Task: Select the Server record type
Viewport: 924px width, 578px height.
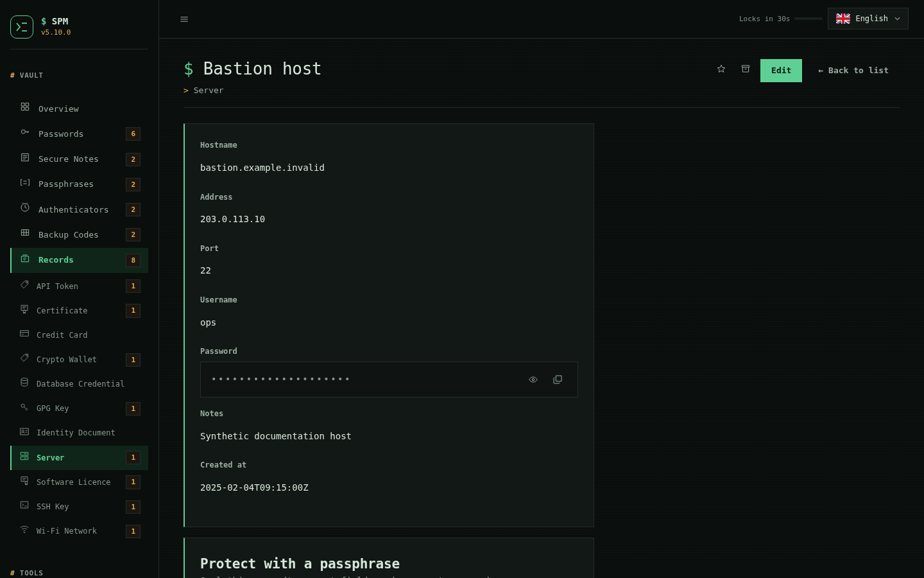Action: (80, 457)
